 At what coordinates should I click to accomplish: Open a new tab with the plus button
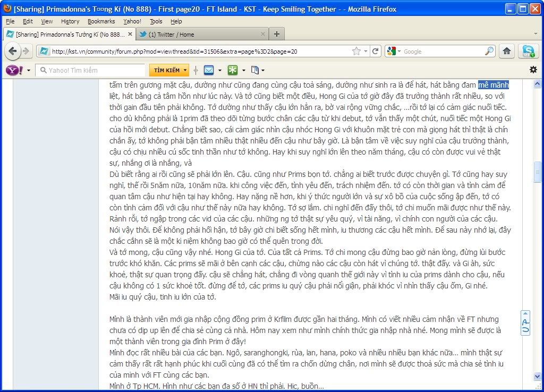tap(277, 34)
